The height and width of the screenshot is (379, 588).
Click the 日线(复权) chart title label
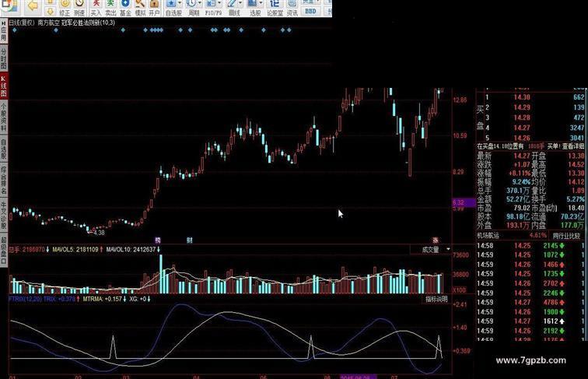(x=22, y=23)
